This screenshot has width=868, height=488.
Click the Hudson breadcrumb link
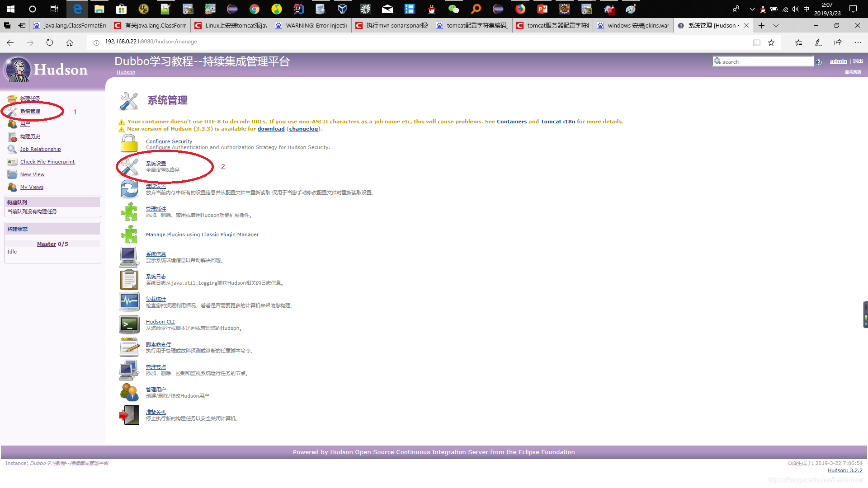pos(126,72)
